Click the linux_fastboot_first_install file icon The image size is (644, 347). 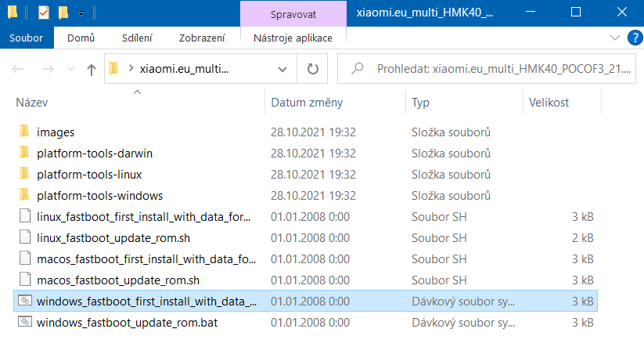click(25, 216)
